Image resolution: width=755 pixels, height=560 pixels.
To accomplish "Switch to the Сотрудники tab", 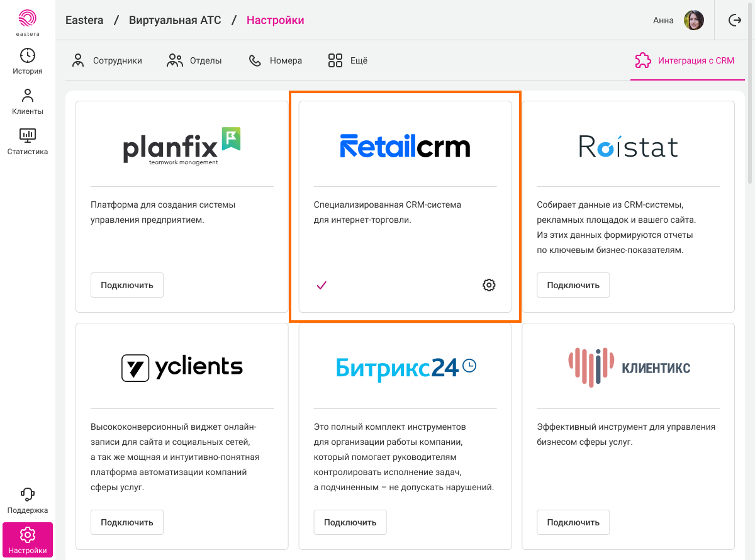I will click(x=107, y=61).
